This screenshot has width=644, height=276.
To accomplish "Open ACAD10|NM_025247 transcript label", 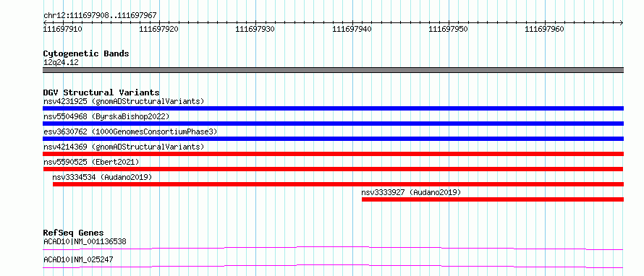I will (78, 259).
